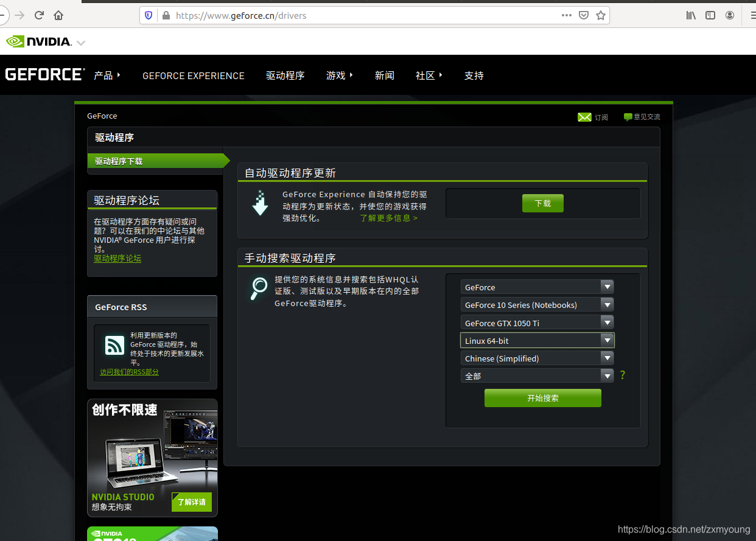Click the 意见交流 link
The image size is (756, 541).
pyautogui.click(x=646, y=117)
